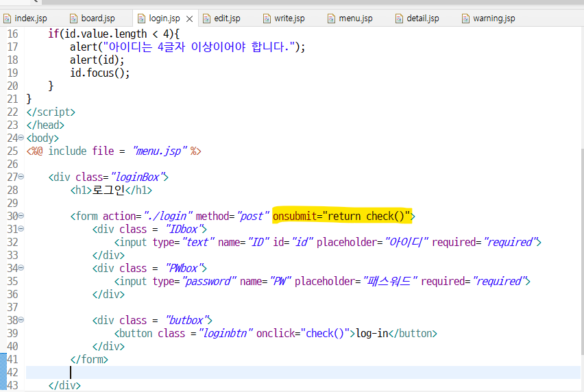Click the warning.jsp file icon
584x392 pixels.
(x=465, y=19)
